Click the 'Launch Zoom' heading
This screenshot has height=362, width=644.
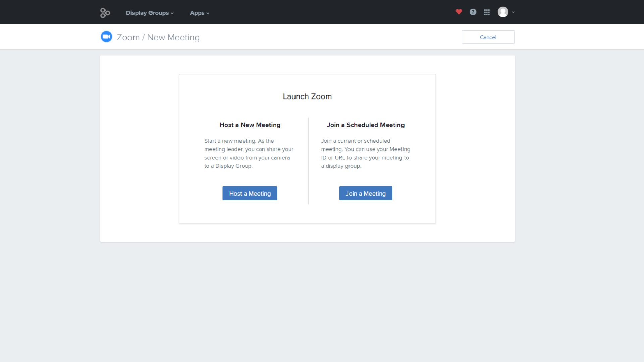[307, 96]
